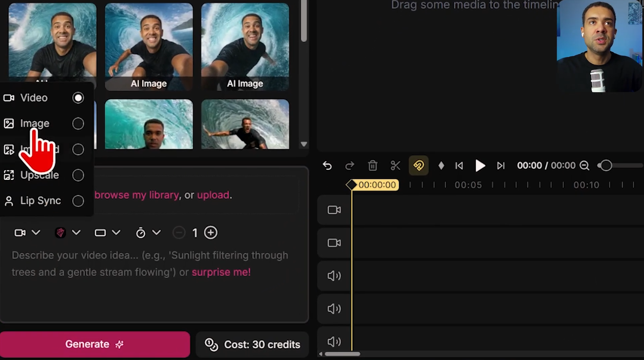Screen dimensions: 644x360
Task: Select the scissors split tool in timeline toolbar
Action: click(395, 166)
